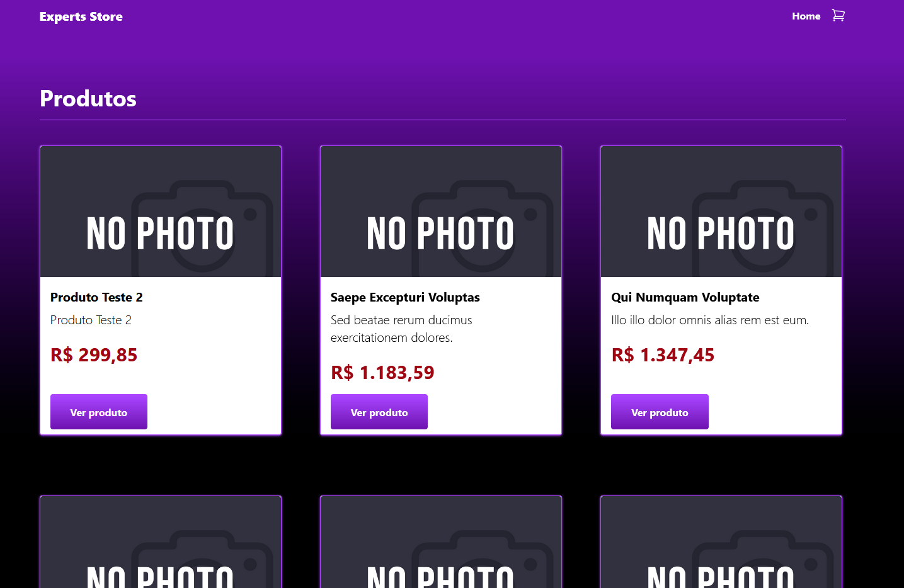Click the Produto Teste 2 photo placeholder

(x=161, y=212)
